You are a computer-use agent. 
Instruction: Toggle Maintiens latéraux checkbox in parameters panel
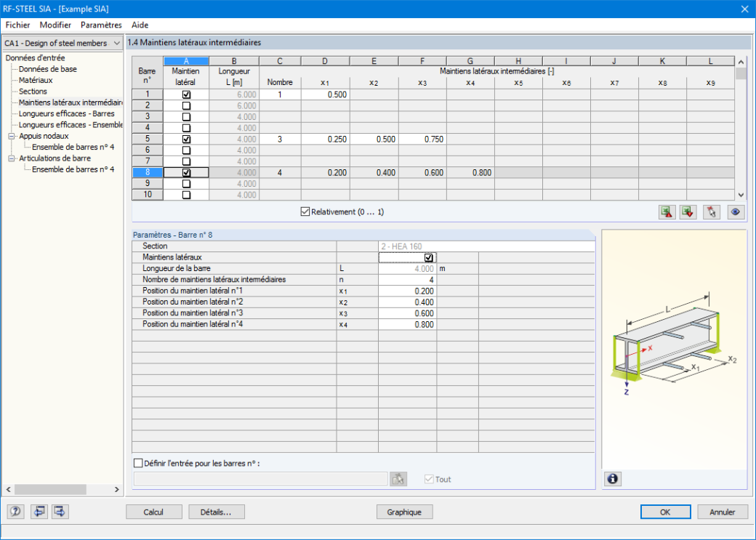tap(429, 257)
